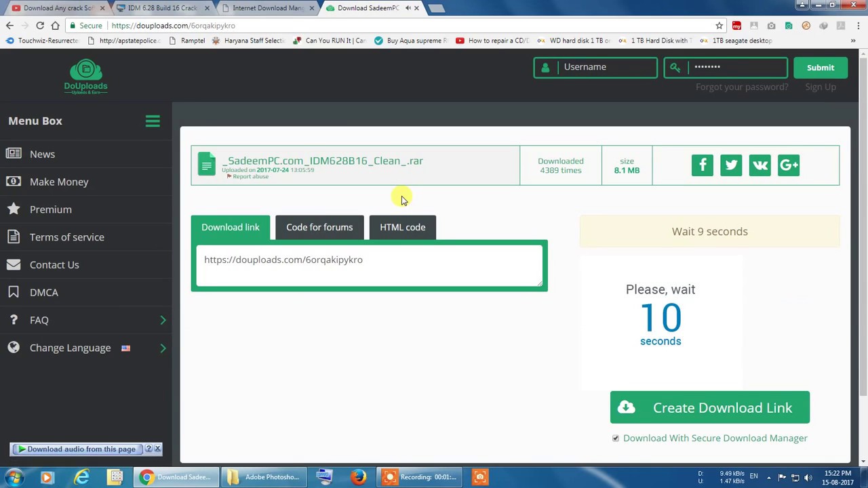Image resolution: width=868 pixels, height=488 pixels.
Task: Toggle the Menu Box hamburger icon
Action: coord(153,121)
